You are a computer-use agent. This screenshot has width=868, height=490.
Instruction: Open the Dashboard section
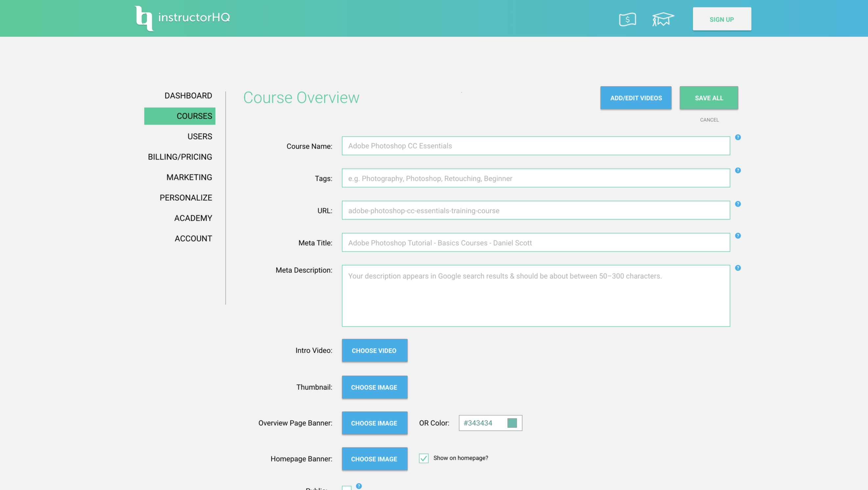pos(188,95)
